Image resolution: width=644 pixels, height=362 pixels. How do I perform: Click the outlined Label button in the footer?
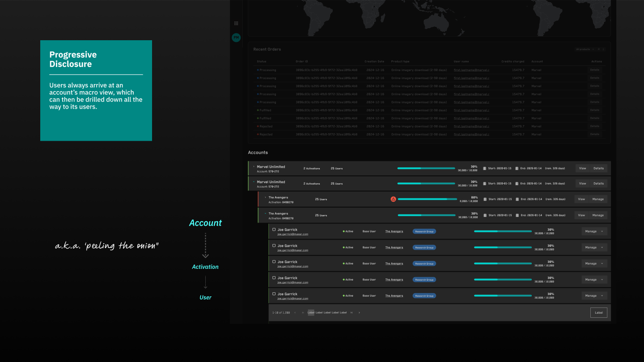point(598,313)
